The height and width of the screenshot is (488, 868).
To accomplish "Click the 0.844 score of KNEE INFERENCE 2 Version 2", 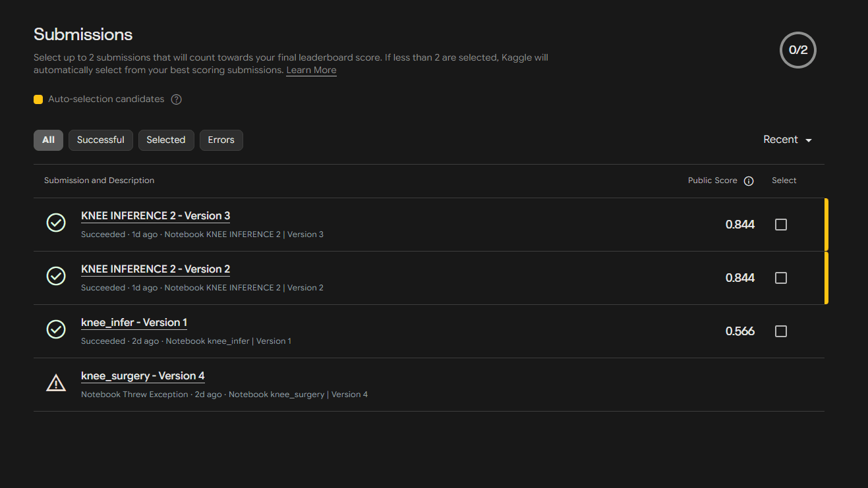I will (x=740, y=278).
